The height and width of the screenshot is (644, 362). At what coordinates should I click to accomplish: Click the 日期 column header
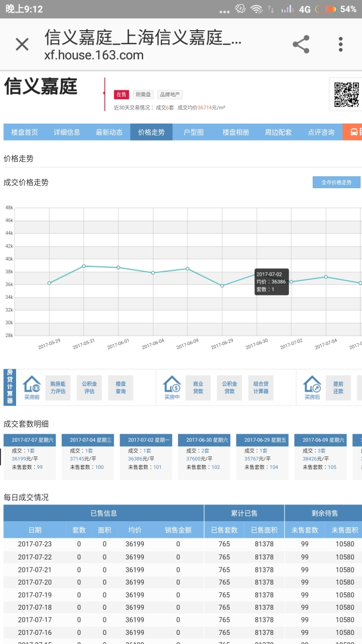pos(35,530)
